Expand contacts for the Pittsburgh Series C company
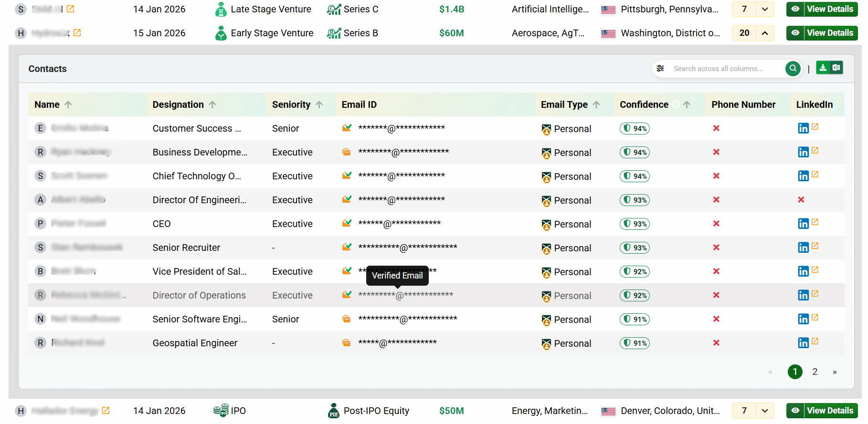The height and width of the screenshot is (424, 868). (x=765, y=9)
